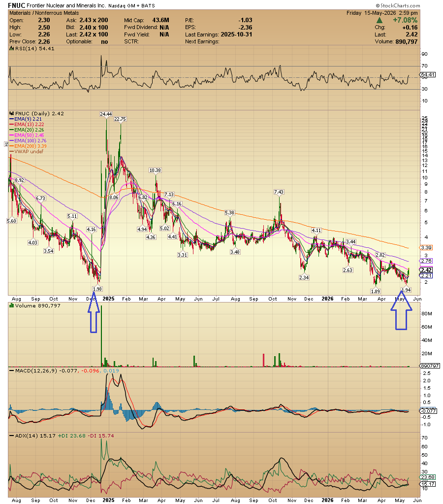
Task: Click the RSI(14) 54.41 panel label
Action: coord(34,49)
